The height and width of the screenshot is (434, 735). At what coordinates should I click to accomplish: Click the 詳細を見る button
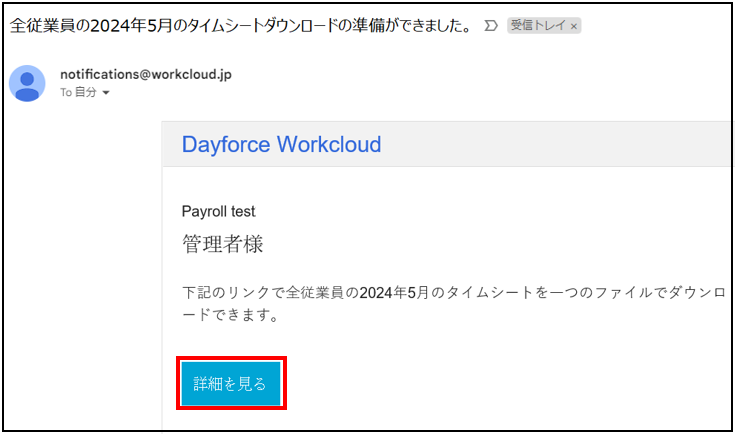pyautogui.click(x=231, y=383)
